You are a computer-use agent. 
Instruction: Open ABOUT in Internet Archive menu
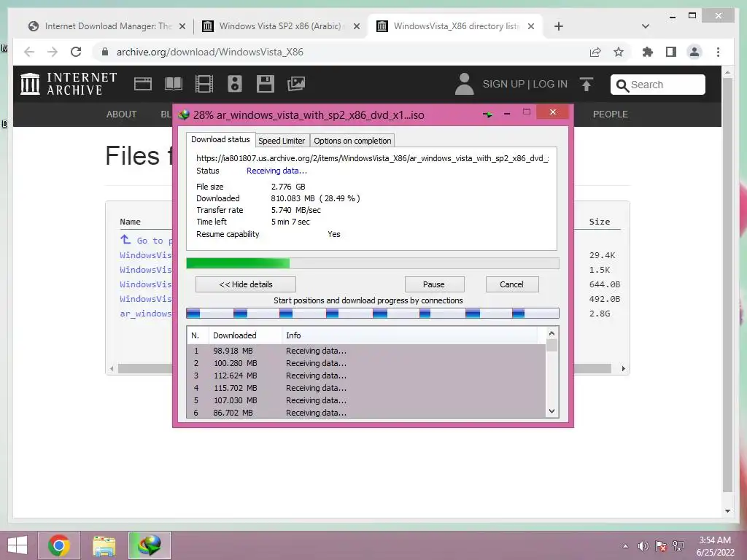122,114
